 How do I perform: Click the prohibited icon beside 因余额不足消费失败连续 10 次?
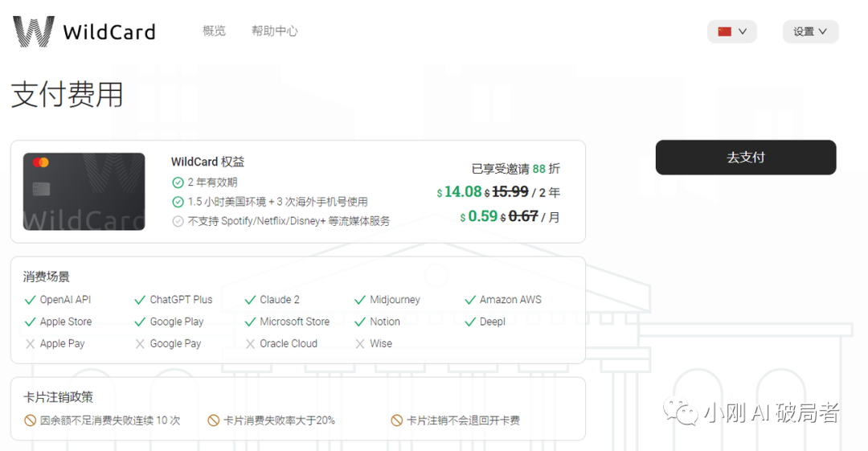[30, 420]
